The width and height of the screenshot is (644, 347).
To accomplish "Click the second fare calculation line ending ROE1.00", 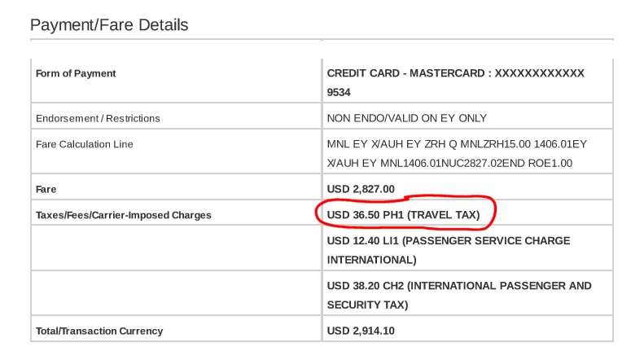I will [449, 163].
